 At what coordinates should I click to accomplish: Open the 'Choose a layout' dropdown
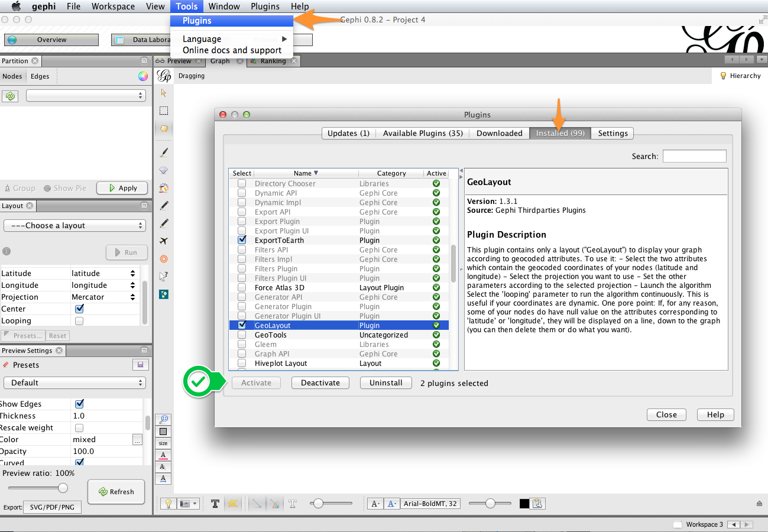(x=74, y=225)
